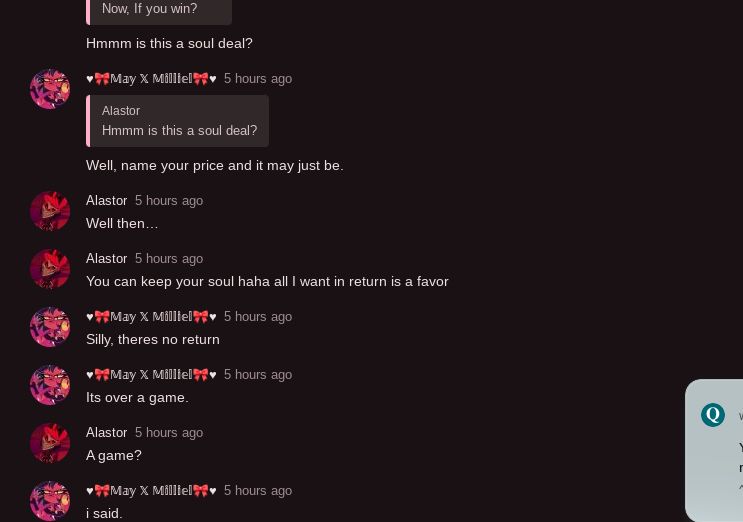Click timestamp beside May's name above the quoted reply
743x522 pixels.
pos(258,79)
